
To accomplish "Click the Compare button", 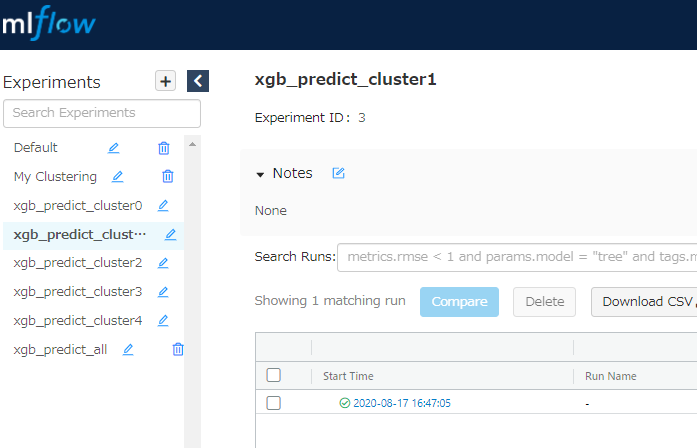I will pos(459,302).
